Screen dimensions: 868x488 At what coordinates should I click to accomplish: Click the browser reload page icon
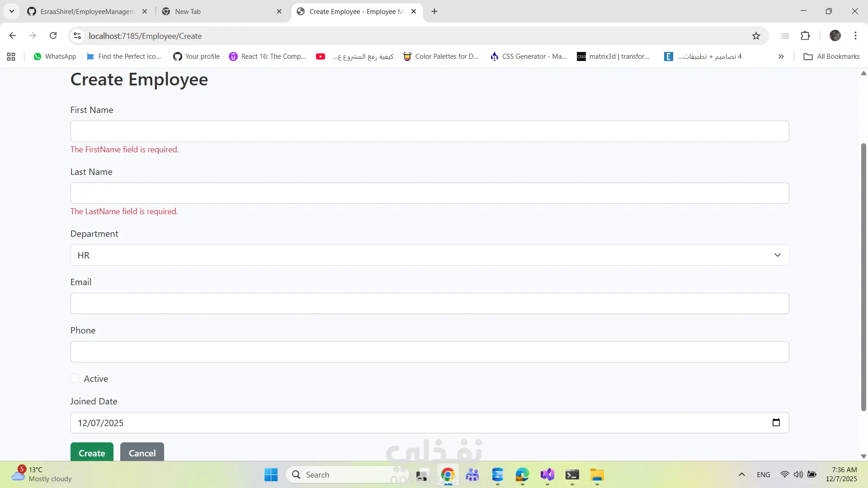coord(53,36)
